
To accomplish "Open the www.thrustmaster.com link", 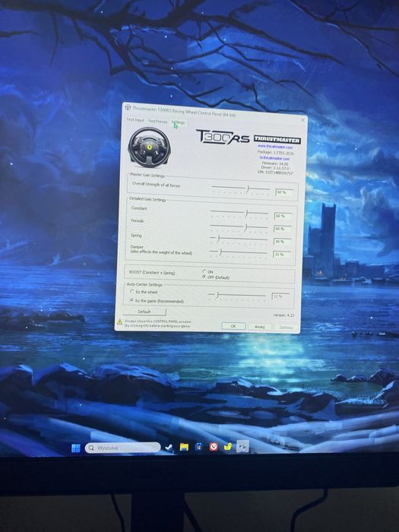I will click(275, 147).
